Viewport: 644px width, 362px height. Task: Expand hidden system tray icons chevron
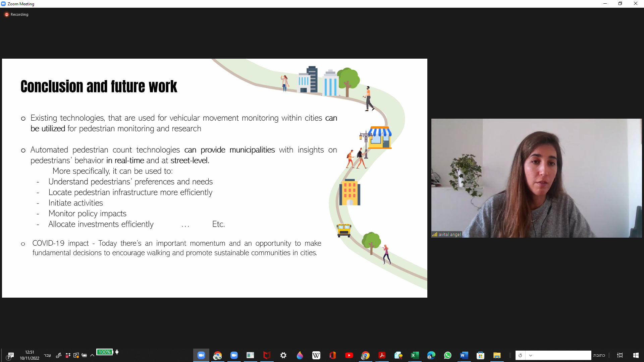tap(92, 355)
